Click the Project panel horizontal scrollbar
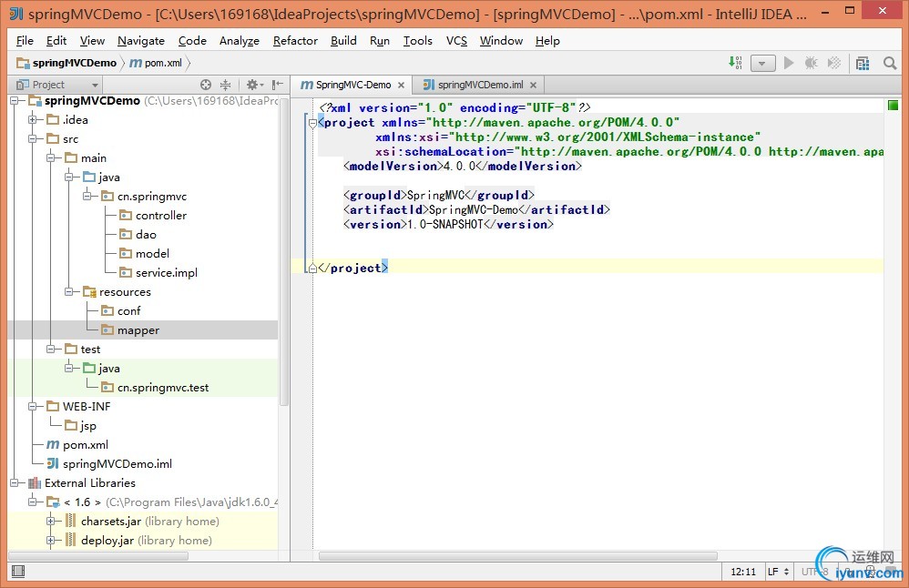The width and height of the screenshot is (909, 588). [x=98, y=555]
